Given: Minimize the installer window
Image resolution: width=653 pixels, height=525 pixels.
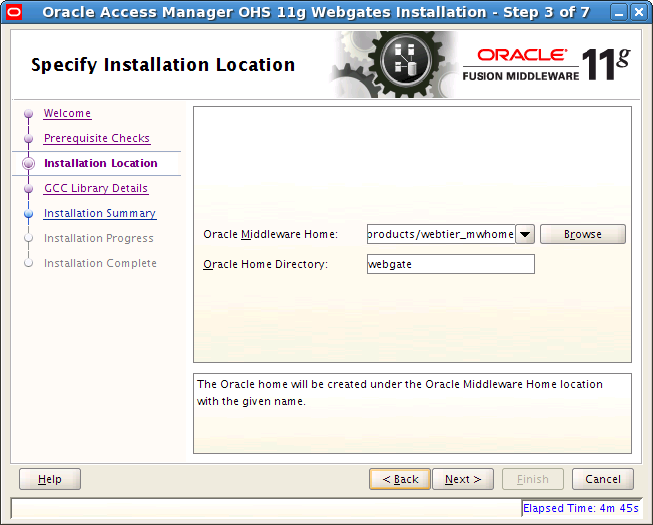Looking at the screenshot, I should (x=619, y=12).
